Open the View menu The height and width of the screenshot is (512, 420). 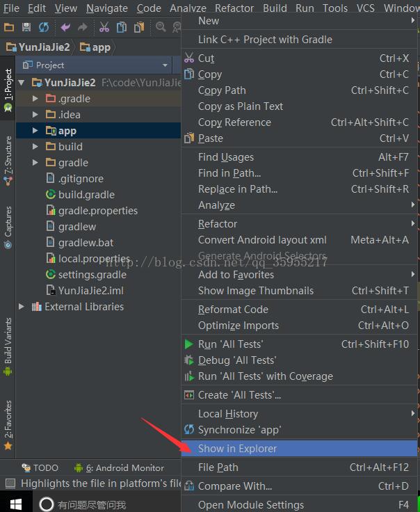pyautogui.click(x=66, y=8)
